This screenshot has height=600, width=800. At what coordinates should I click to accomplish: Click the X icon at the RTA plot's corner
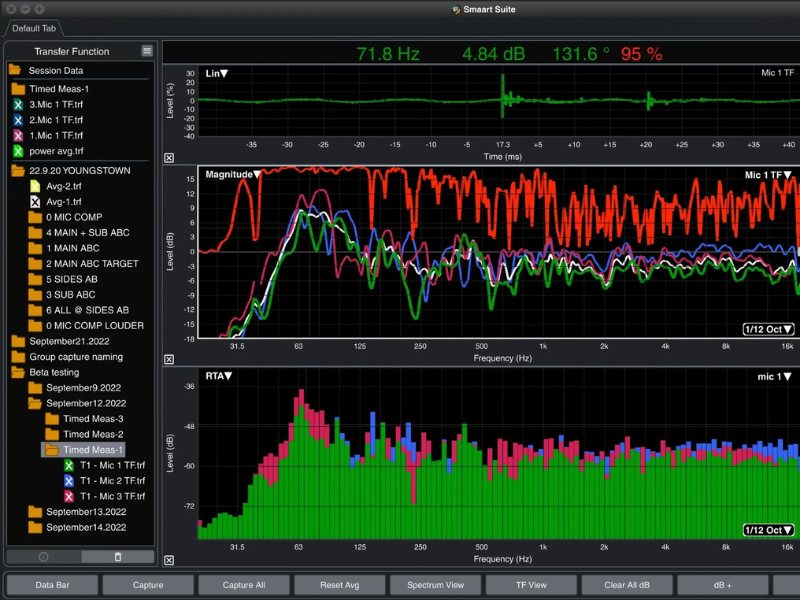click(168, 561)
